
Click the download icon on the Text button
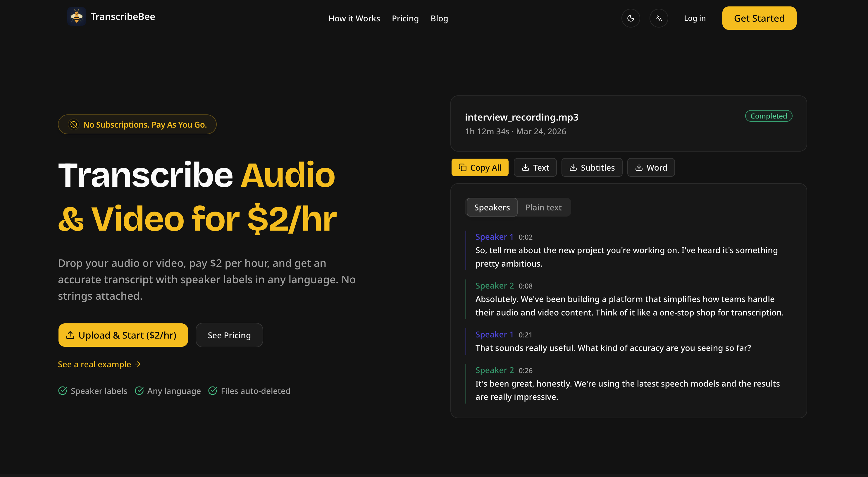coord(525,168)
